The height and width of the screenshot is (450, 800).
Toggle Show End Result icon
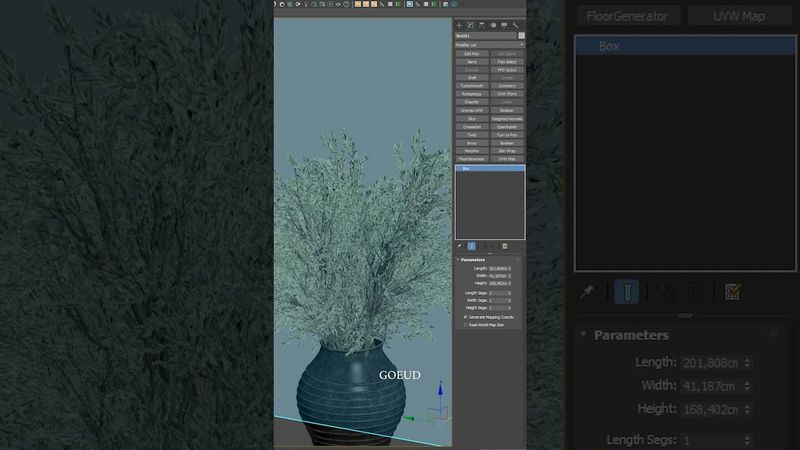point(471,245)
